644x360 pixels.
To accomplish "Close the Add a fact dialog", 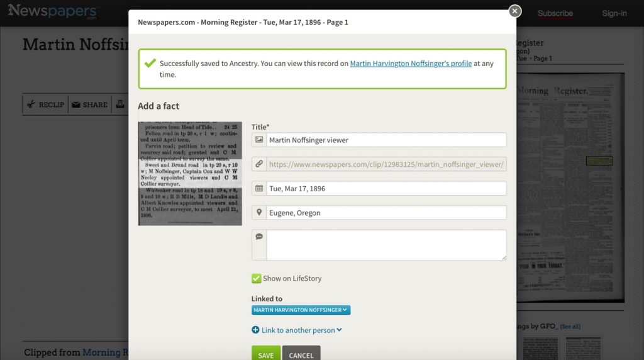I will click(x=515, y=11).
